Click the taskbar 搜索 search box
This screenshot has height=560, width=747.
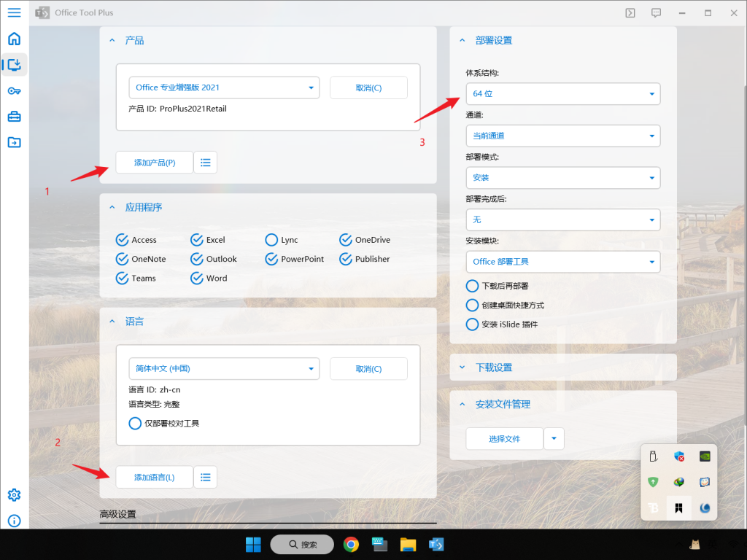coord(302,544)
